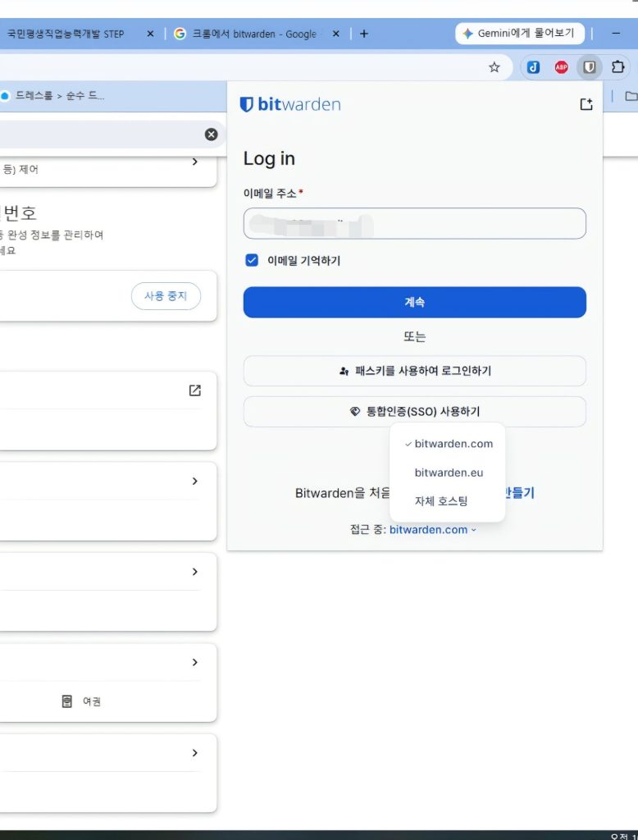Click the bookmarks folder icon
Viewport: 638px width, 840px height.
click(x=631, y=97)
